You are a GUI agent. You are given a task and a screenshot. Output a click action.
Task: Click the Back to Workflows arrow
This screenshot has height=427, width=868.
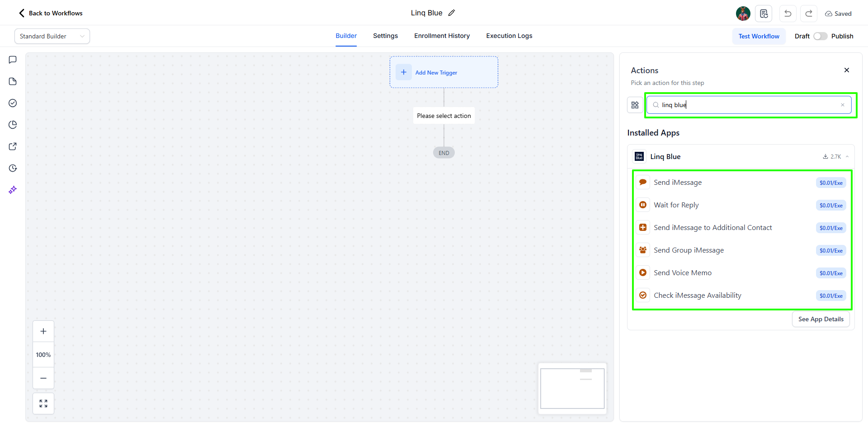(22, 13)
